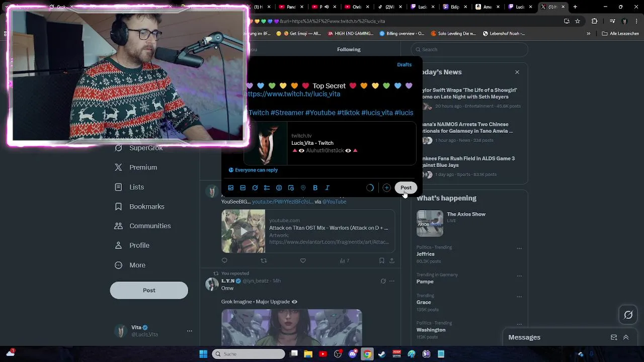Show more bookmarks with the chevron
Screen dimensions: 644x362
click(589, 34)
